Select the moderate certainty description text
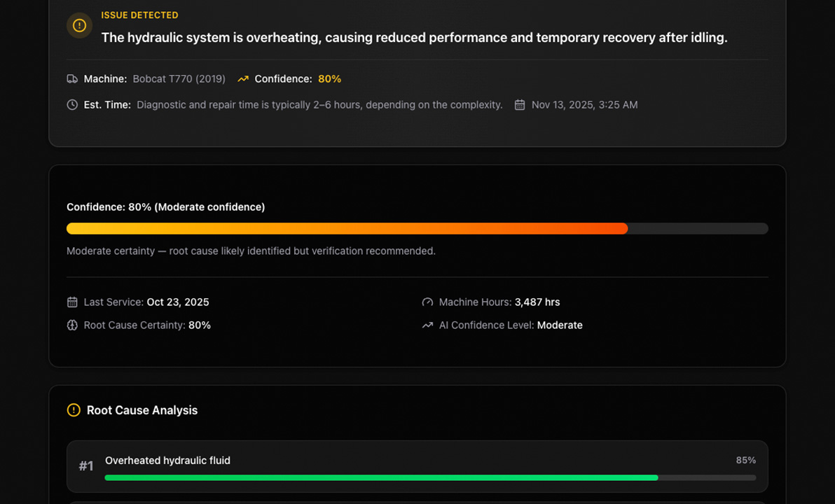The width and height of the screenshot is (835, 504). coord(251,251)
